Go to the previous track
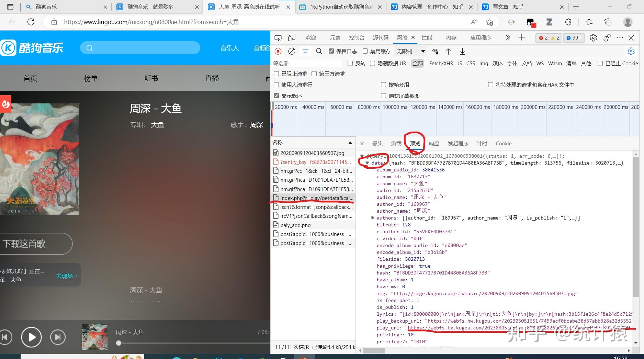The width and height of the screenshot is (644, 359). pyautogui.click(x=5, y=337)
